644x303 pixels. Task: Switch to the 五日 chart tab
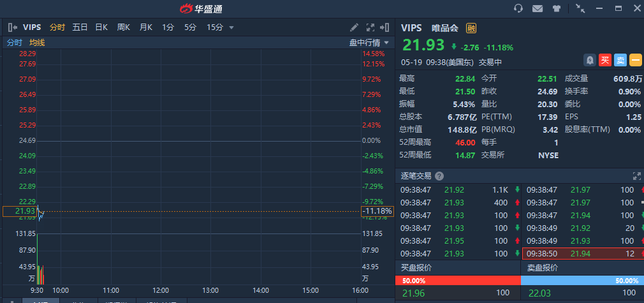click(x=80, y=27)
